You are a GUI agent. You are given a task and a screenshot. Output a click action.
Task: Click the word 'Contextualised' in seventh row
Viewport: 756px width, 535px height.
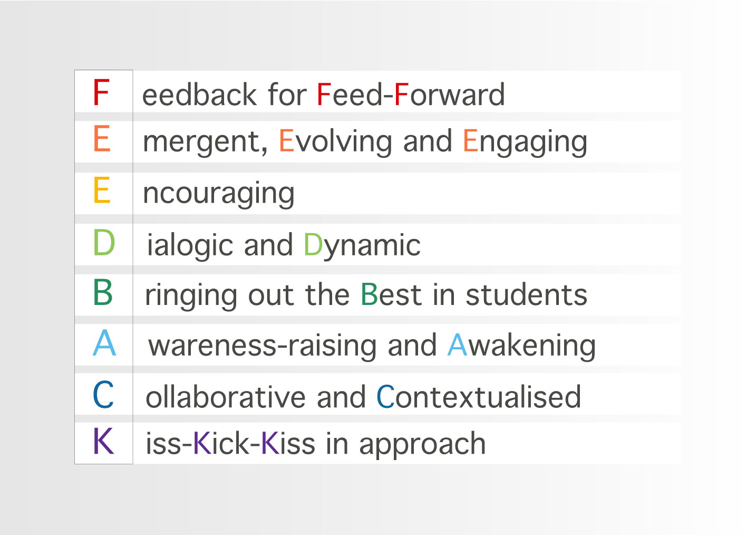(479, 397)
